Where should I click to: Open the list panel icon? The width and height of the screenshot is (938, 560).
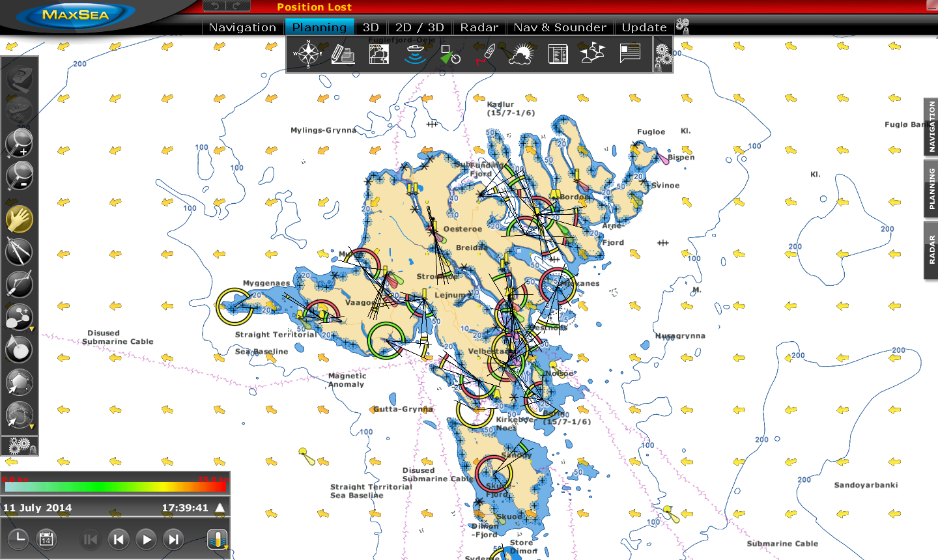pos(558,54)
